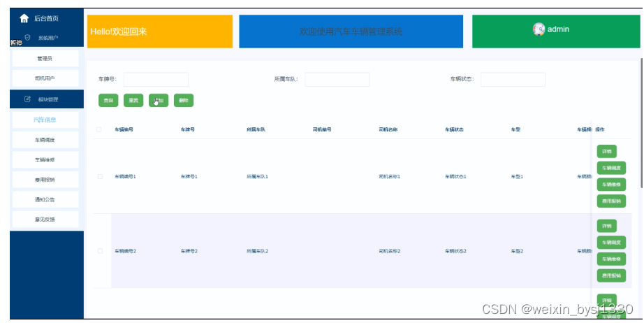Click the 欢迎使用汽车车辆管理系统 banner title
Screen dimensions: 644x323
pyautogui.click(x=351, y=31)
